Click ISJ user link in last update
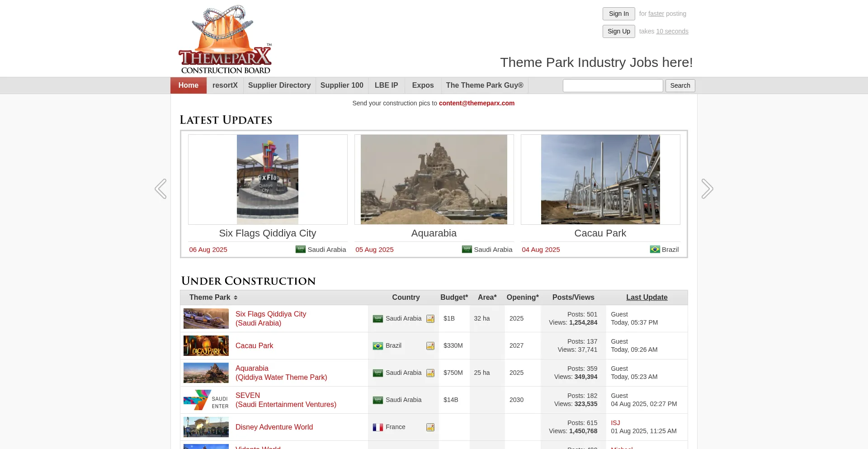 tap(615, 423)
